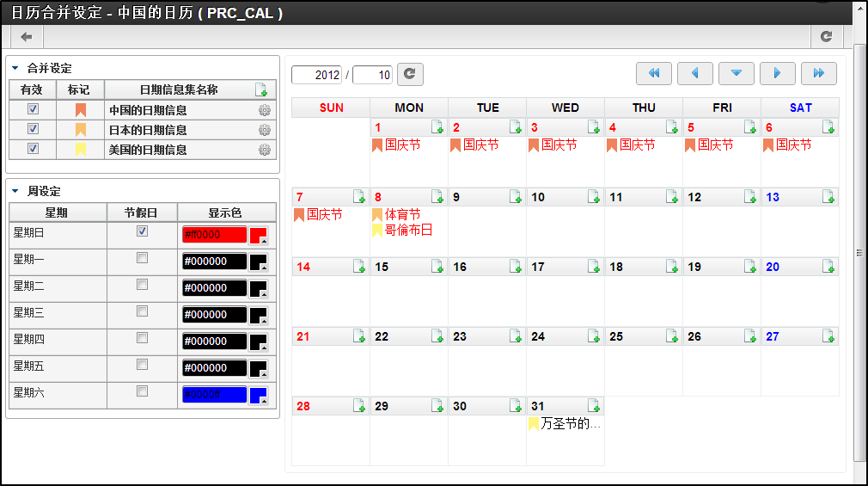Open color picker for 星期四

[259, 341]
